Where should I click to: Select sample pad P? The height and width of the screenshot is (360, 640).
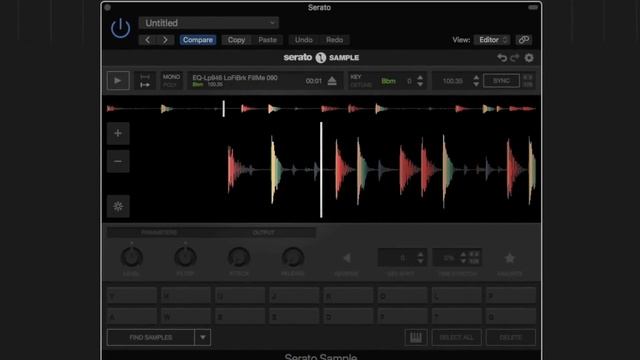coord(510,296)
